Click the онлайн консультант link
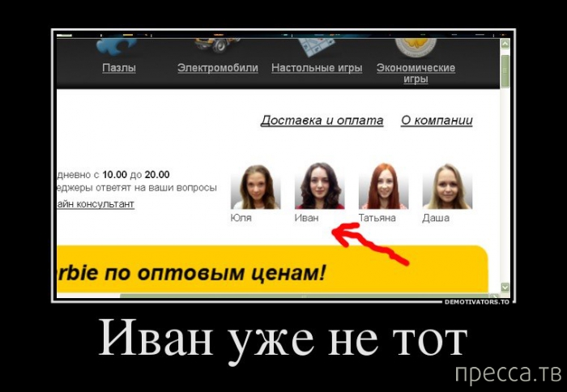 point(96,204)
